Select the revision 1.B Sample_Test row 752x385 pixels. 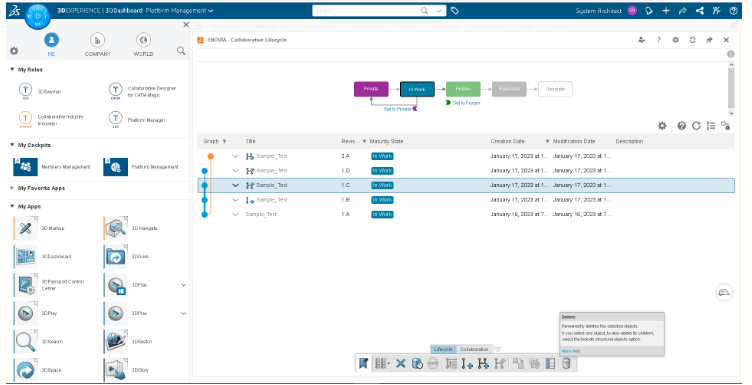pyautogui.click(x=466, y=200)
